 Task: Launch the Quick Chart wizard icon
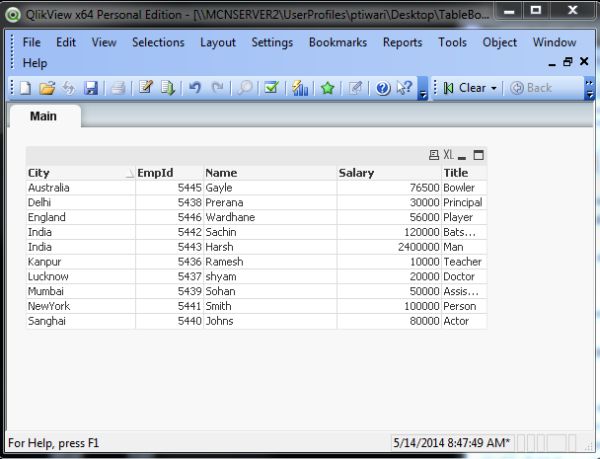tap(300, 88)
